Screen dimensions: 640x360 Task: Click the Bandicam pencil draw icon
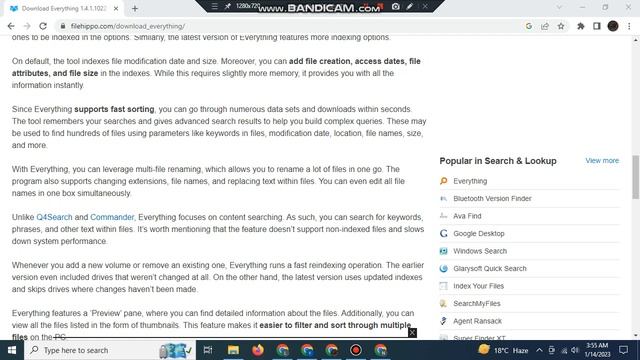pos(409,6)
